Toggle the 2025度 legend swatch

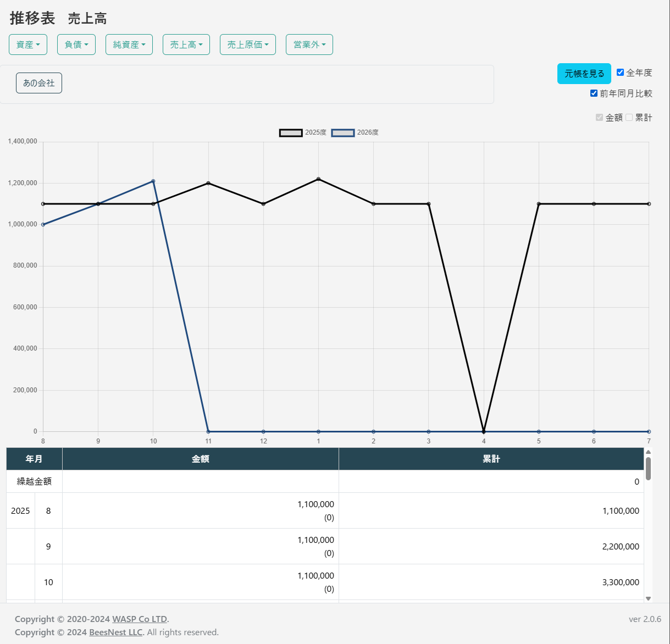pos(291,132)
